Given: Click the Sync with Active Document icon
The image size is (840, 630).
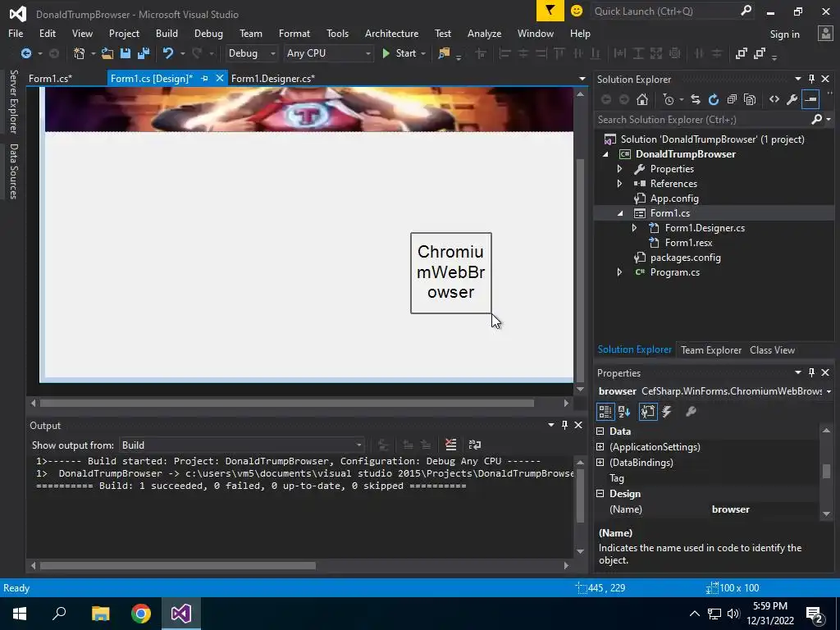Looking at the screenshot, I should coord(696,99).
